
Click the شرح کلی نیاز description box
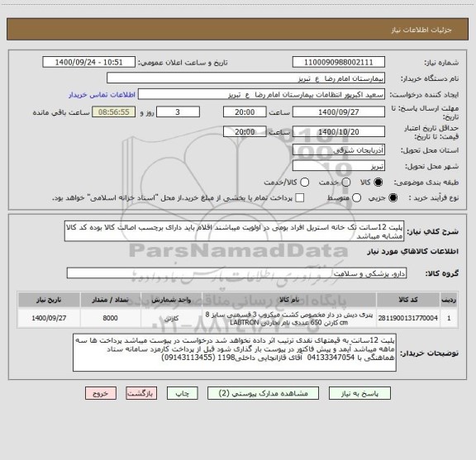(x=234, y=231)
